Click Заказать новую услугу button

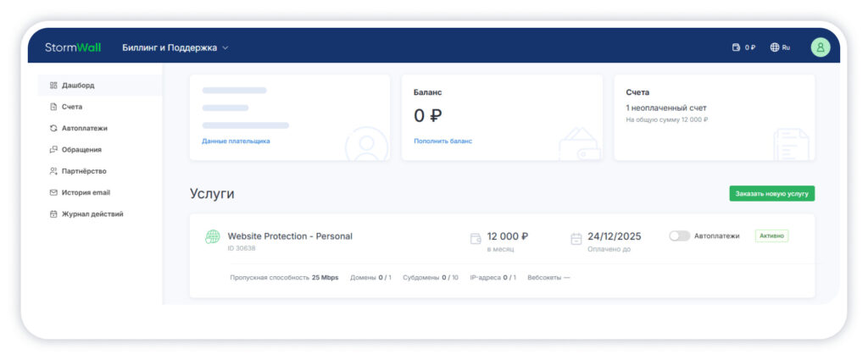coord(771,194)
